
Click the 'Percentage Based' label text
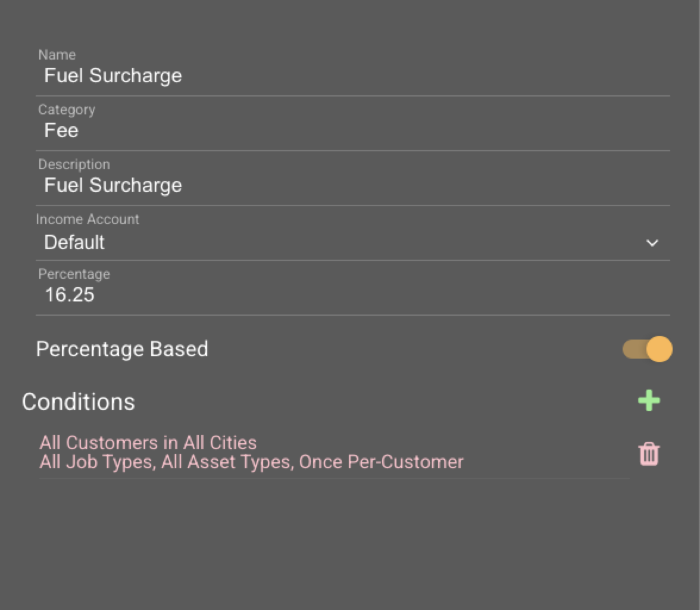click(122, 349)
